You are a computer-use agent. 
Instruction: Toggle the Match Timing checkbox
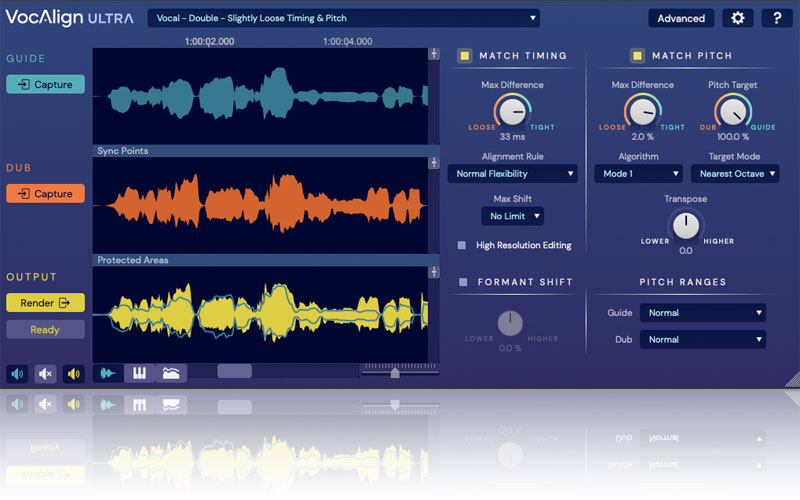[465, 56]
